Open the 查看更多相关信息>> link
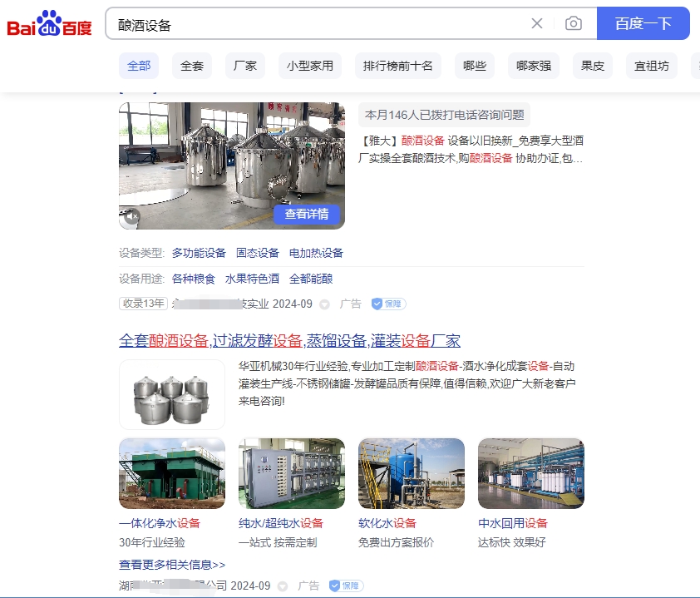This screenshot has height=598, width=700. 172,565
